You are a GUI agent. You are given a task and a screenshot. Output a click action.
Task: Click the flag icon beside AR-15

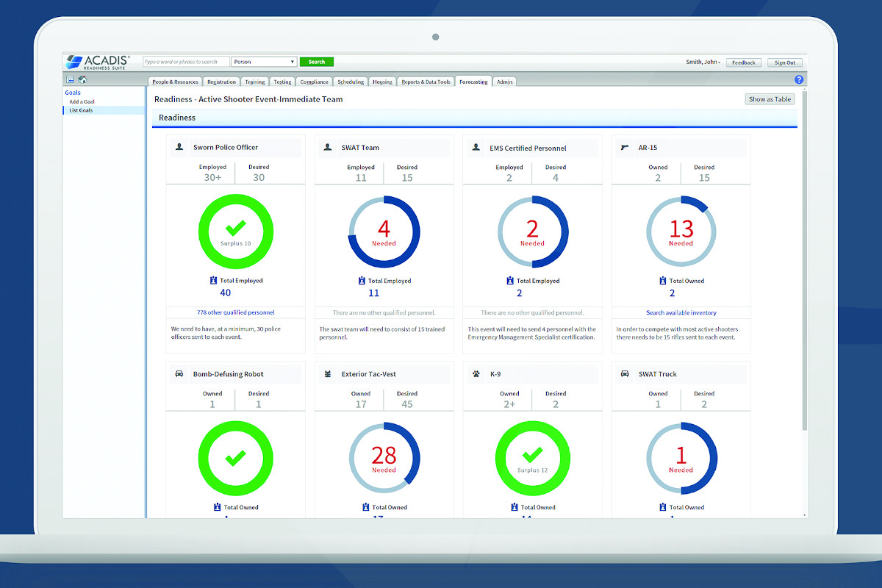coord(624,147)
